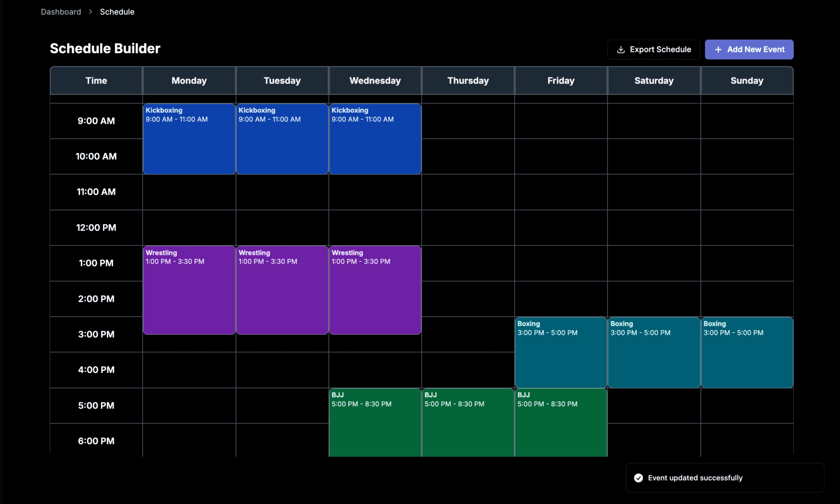Image resolution: width=840 pixels, height=504 pixels.
Task: Select the Schedule breadcrumb item
Action: pyautogui.click(x=117, y=12)
